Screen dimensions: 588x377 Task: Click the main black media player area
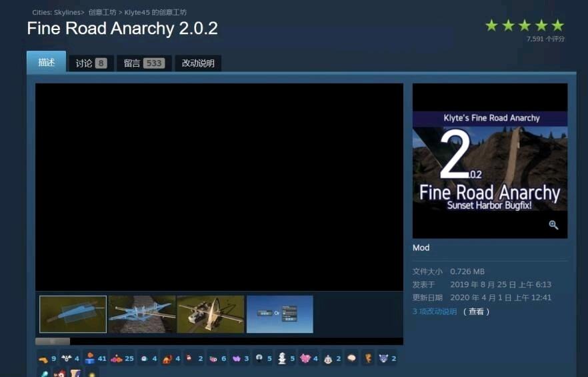coord(219,187)
